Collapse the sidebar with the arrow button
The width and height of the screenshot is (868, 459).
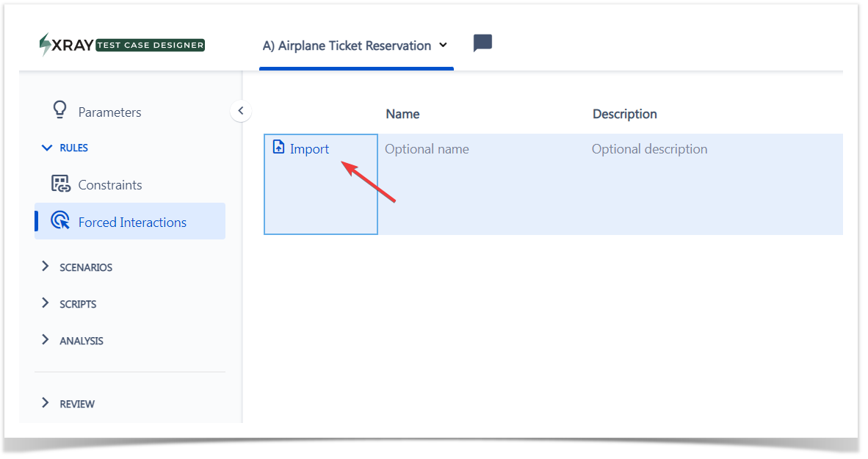[241, 111]
